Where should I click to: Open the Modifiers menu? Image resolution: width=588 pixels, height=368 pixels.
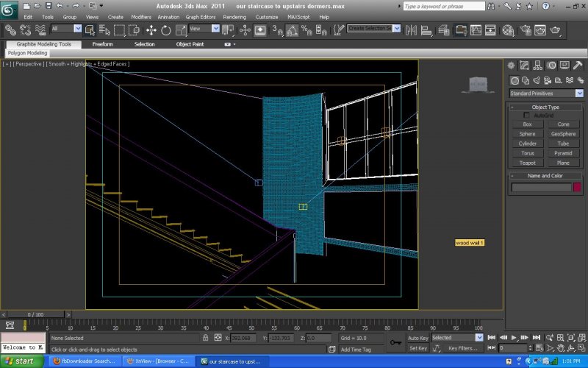pos(140,16)
